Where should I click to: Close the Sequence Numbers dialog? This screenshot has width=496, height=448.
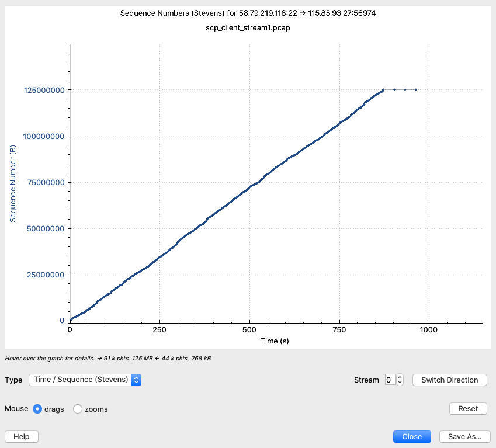tap(412, 436)
